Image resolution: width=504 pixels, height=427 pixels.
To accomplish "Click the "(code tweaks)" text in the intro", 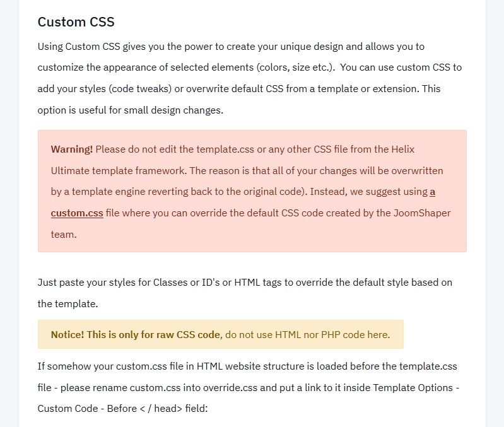I will [137, 89].
